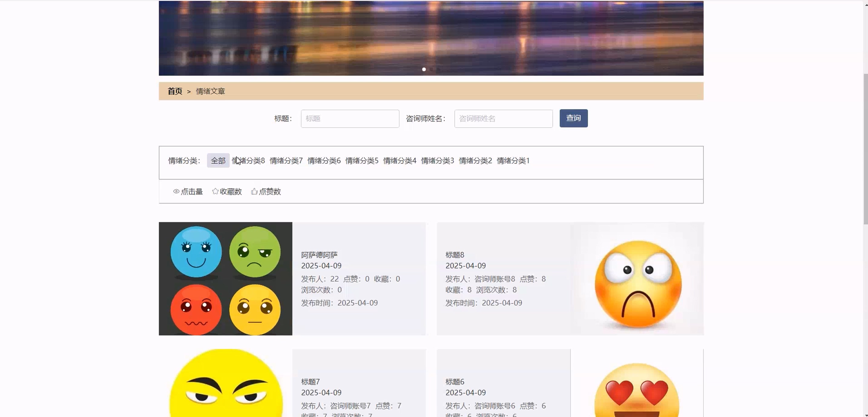Go to 首页 in breadcrumb
Screen dimensions: 868x417
pyautogui.click(x=175, y=91)
